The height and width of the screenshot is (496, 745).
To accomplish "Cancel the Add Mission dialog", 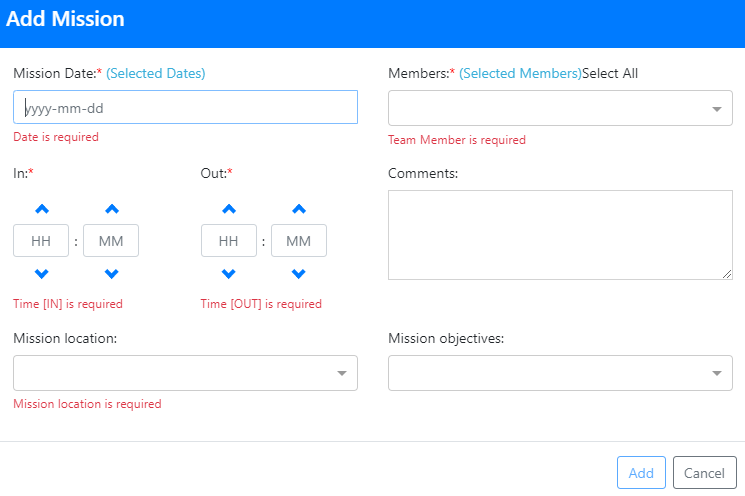I will [x=704, y=473].
